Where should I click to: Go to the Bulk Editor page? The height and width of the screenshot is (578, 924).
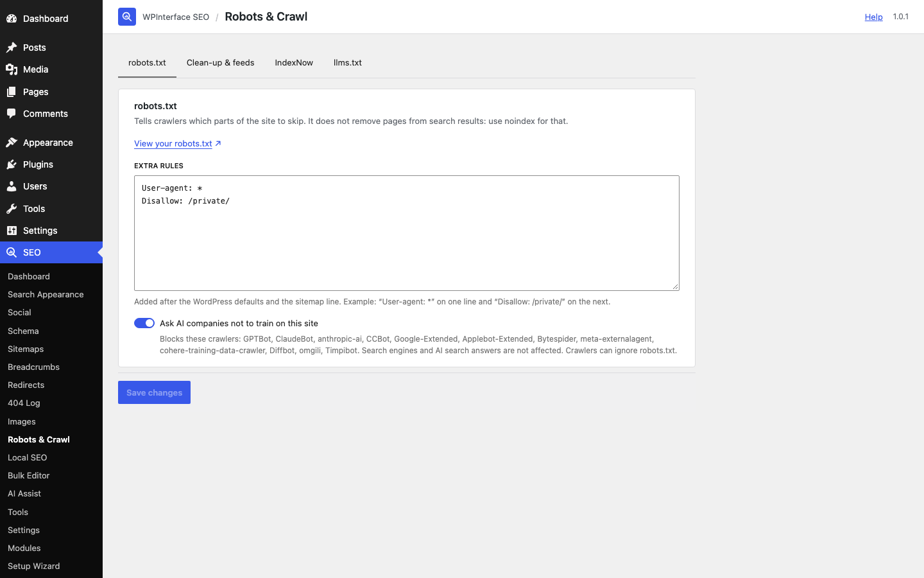(x=28, y=475)
